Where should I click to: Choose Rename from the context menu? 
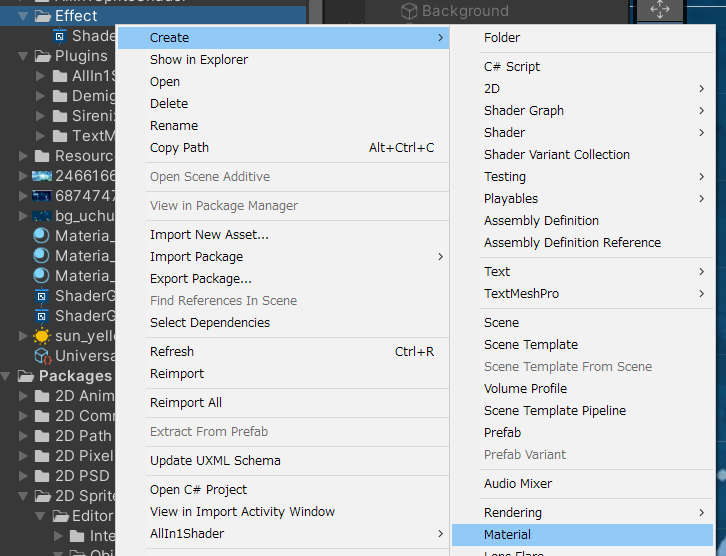pos(283,125)
